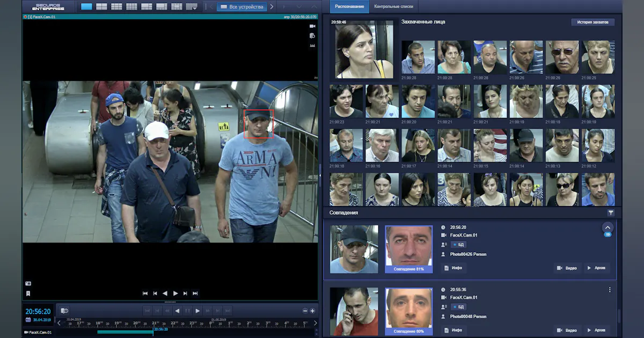Play video in reverse in camera cell
644x338 pixels.
click(x=165, y=293)
